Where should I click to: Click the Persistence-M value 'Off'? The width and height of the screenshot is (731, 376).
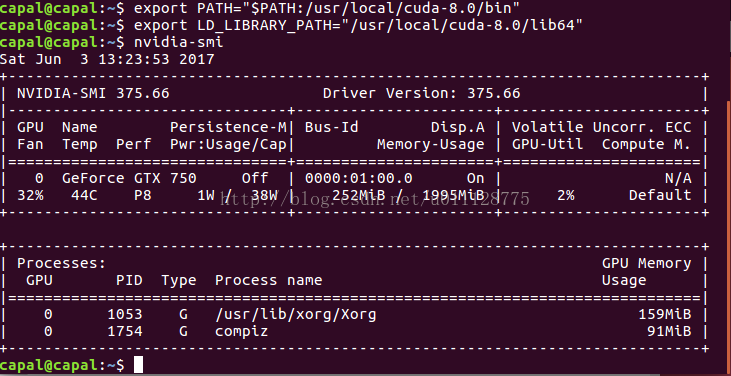coord(255,178)
